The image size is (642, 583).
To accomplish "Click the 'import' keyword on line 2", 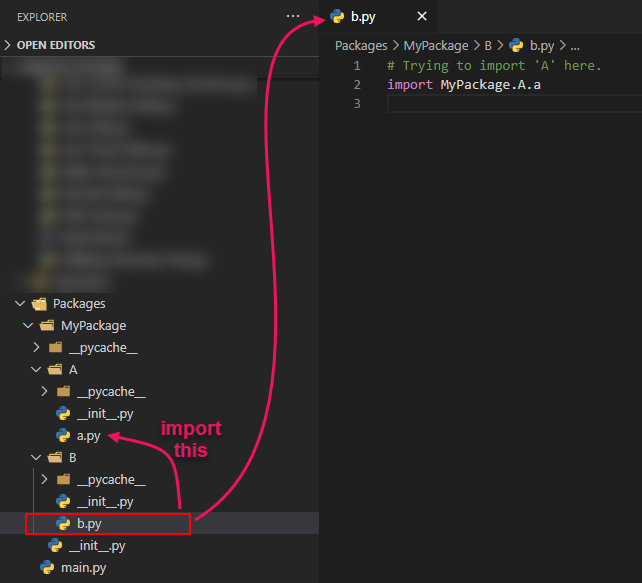I will 410,85.
